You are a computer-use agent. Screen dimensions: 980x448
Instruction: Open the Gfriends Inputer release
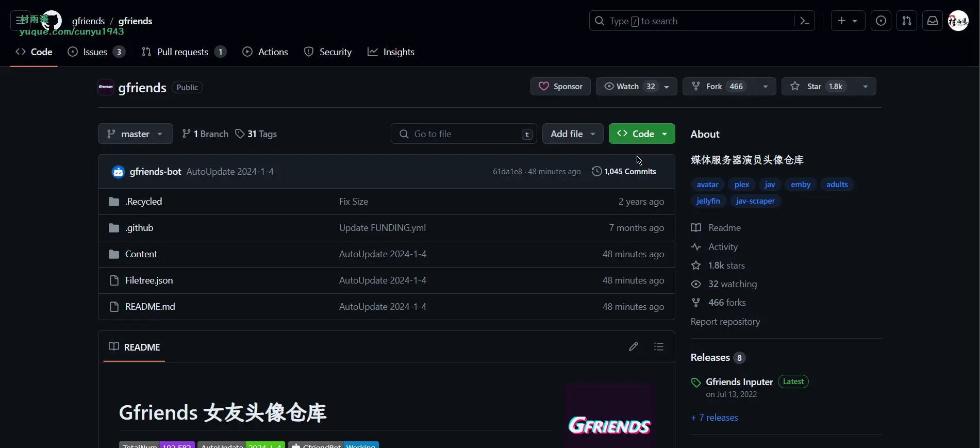(x=739, y=382)
